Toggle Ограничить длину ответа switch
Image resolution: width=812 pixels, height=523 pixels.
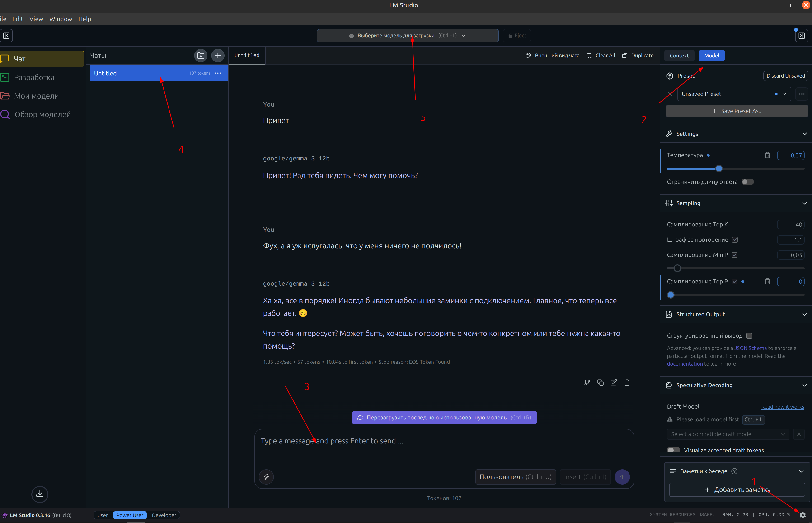tap(747, 182)
